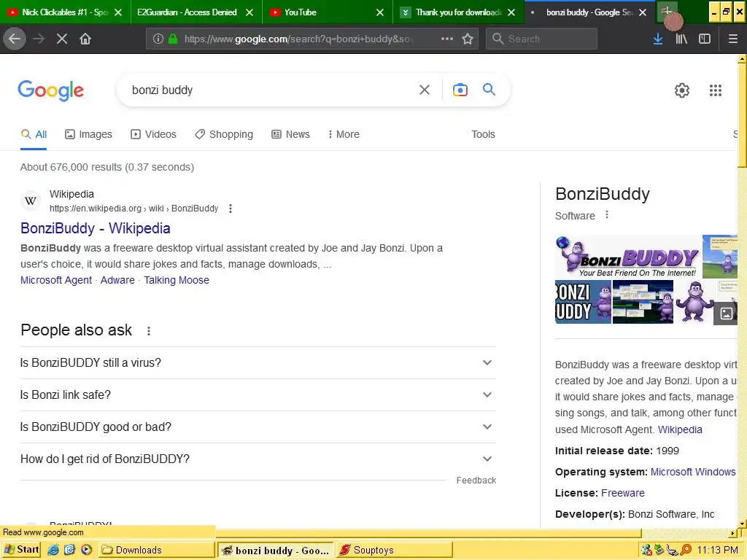Open options dots beside People also ask
The image size is (747, 560).
[149, 331]
